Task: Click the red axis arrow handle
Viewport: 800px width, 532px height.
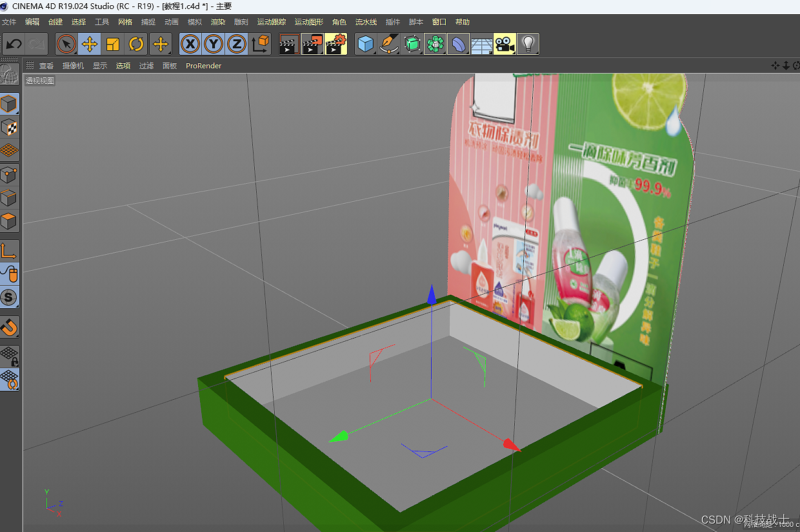Action: point(512,445)
